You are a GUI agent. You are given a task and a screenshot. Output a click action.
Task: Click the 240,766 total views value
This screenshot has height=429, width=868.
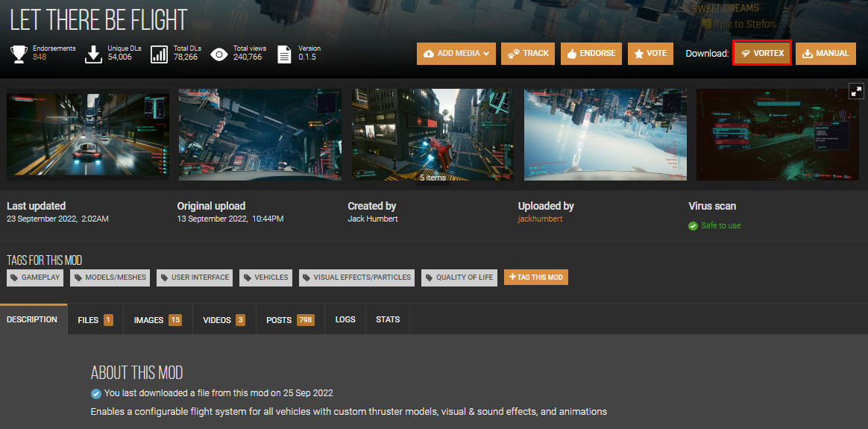pyautogui.click(x=248, y=57)
